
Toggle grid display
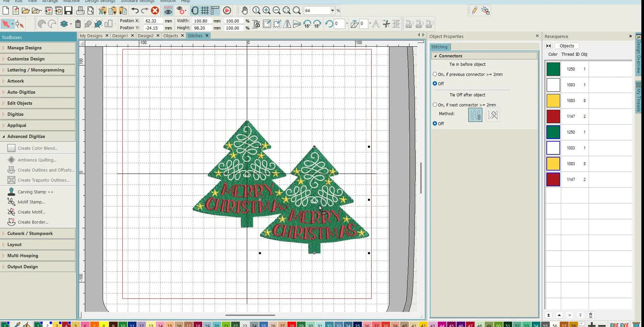(x=205, y=11)
